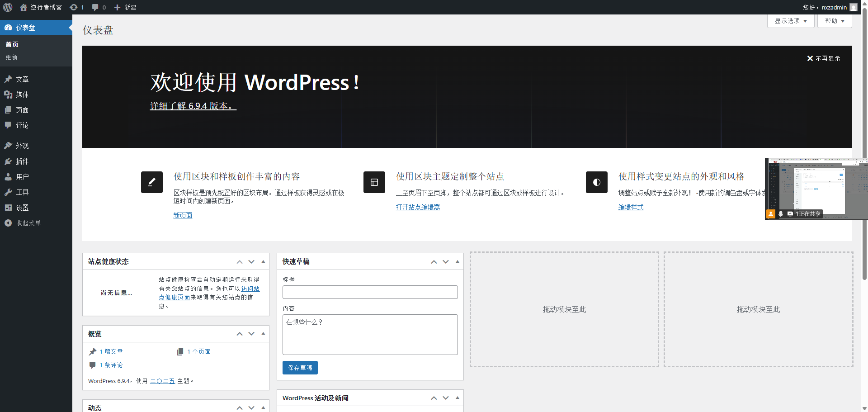Toggle the 站点健康状态 panel closed
The height and width of the screenshot is (412, 868).
point(263,261)
